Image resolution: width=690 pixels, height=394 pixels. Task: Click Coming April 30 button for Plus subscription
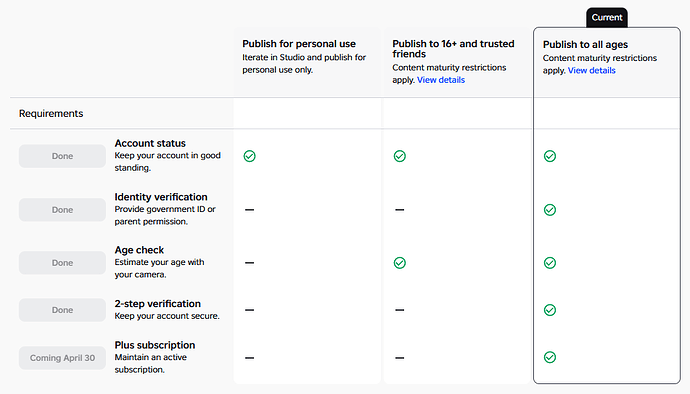(62, 358)
